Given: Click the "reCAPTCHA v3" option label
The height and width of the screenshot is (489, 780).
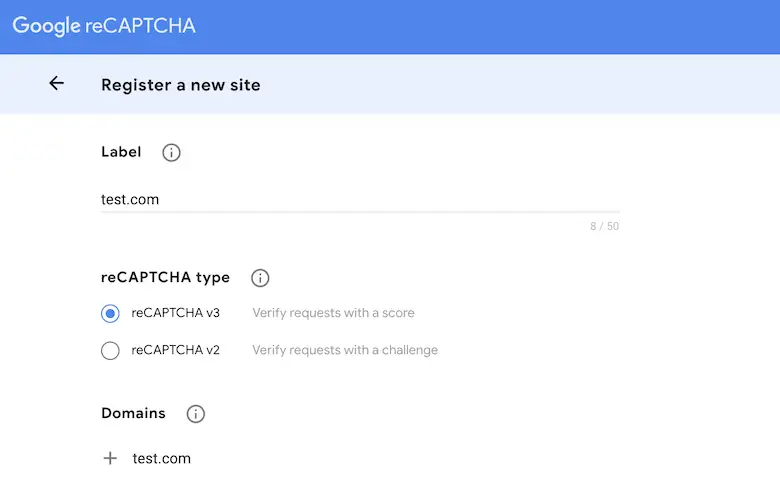Looking at the screenshot, I should pyautogui.click(x=175, y=313).
